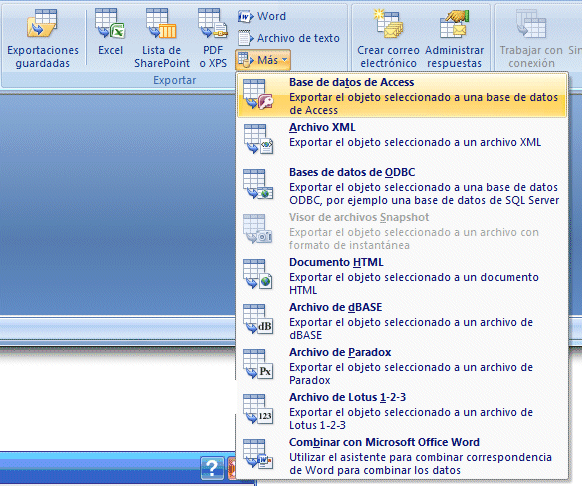Click the Trabajar con Sin conexión icon
The height and width of the screenshot is (486, 582).
pyautogui.click(x=531, y=24)
